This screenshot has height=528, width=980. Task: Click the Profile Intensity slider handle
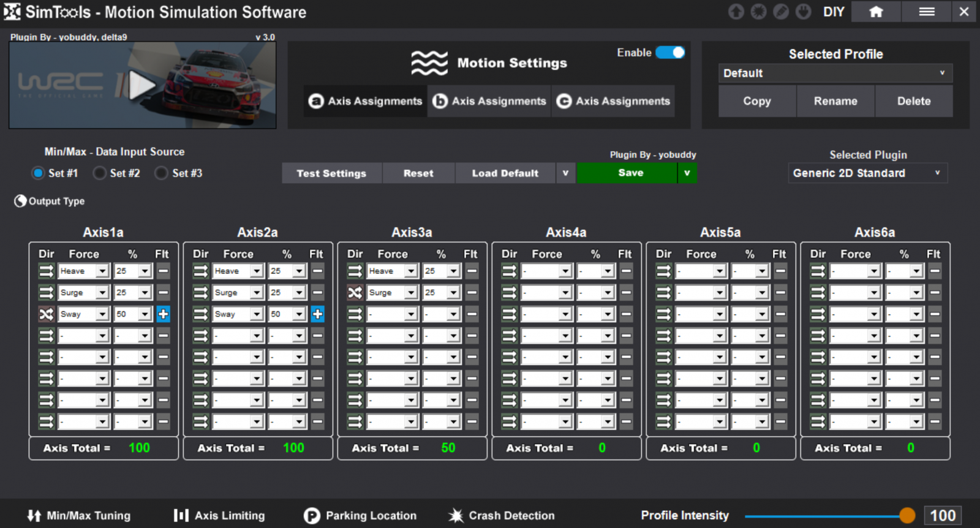[x=907, y=516]
